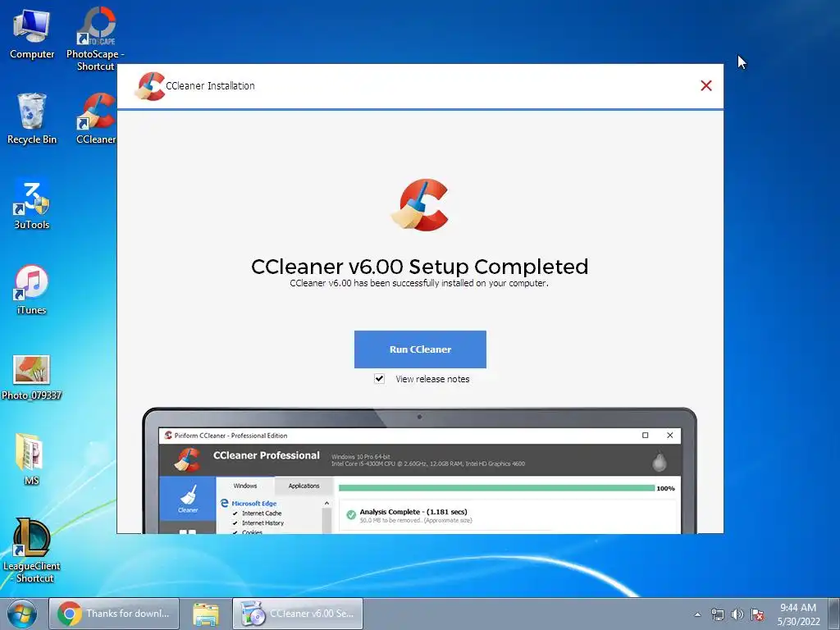The image size is (840, 630).
Task: Collapse the Microsoft Edge section arrow
Action: [x=326, y=504]
